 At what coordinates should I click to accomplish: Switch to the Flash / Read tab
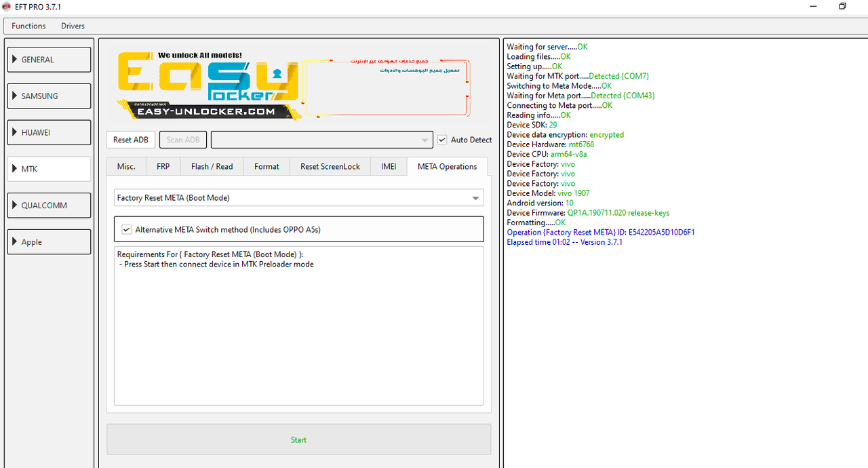[x=212, y=166]
